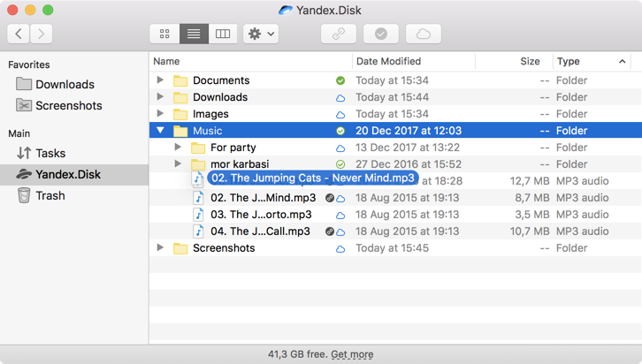Collapse the Music folder
This screenshot has height=364, width=642.
click(x=160, y=131)
